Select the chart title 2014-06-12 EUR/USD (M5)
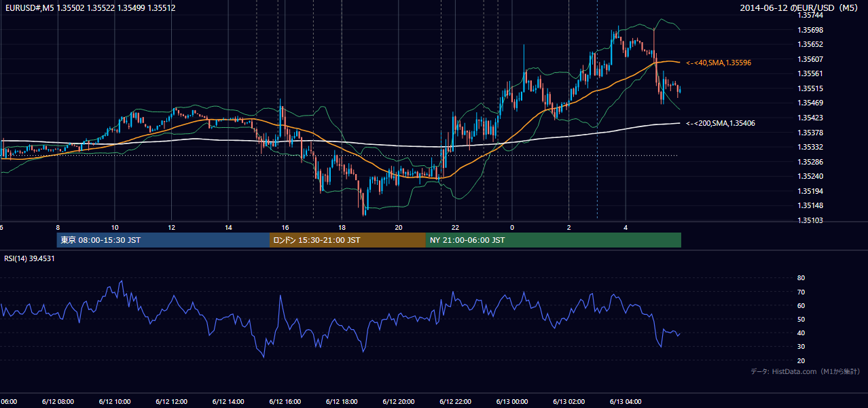 (x=800, y=7)
